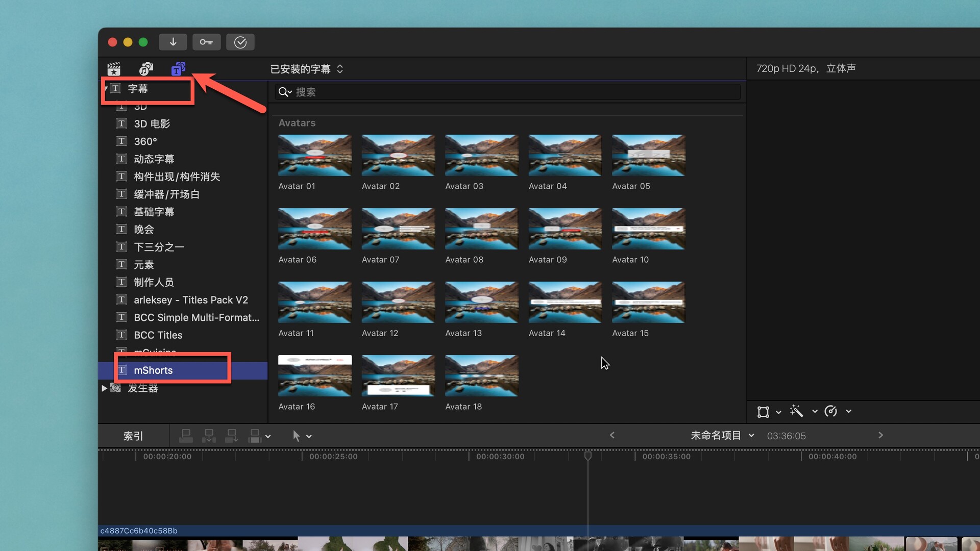
Task: Click the enhancements magic wand icon
Action: (x=796, y=411)
